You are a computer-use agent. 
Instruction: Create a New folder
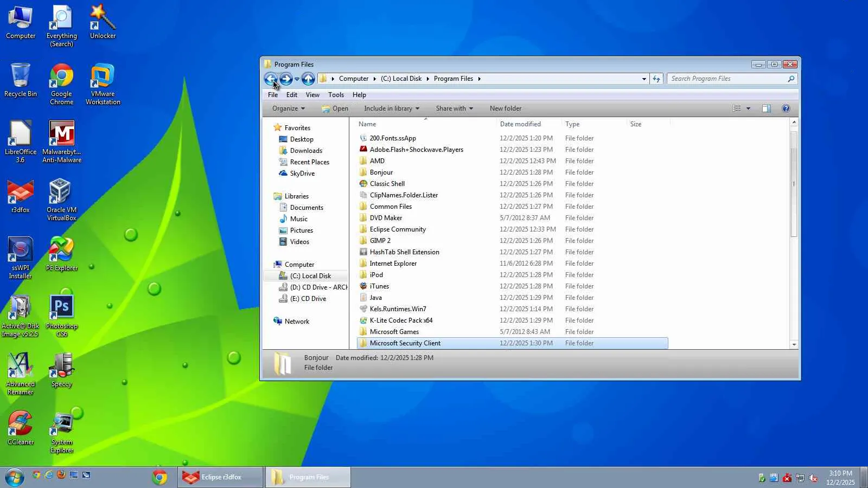click(506, 108)
